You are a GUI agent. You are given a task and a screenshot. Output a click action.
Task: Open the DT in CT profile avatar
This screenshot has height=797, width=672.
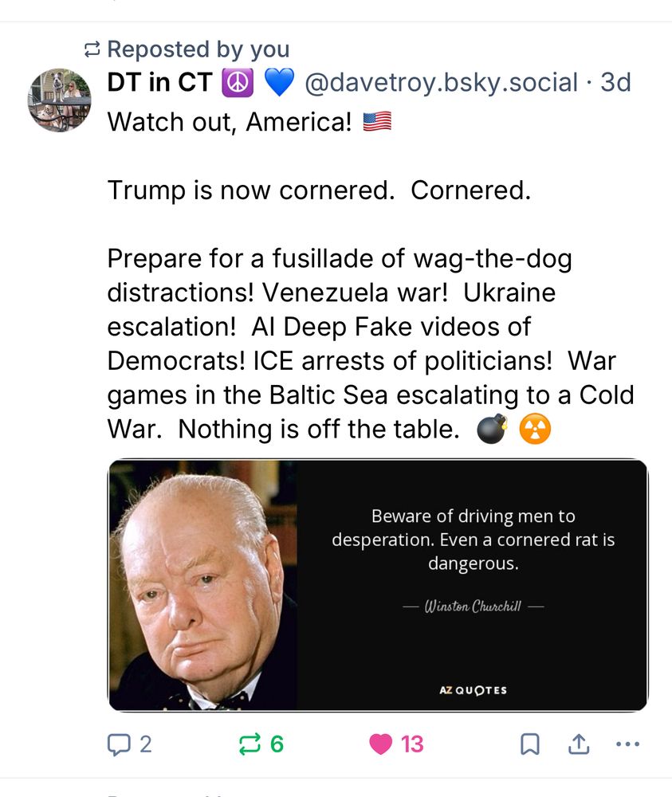pos(60,100)
